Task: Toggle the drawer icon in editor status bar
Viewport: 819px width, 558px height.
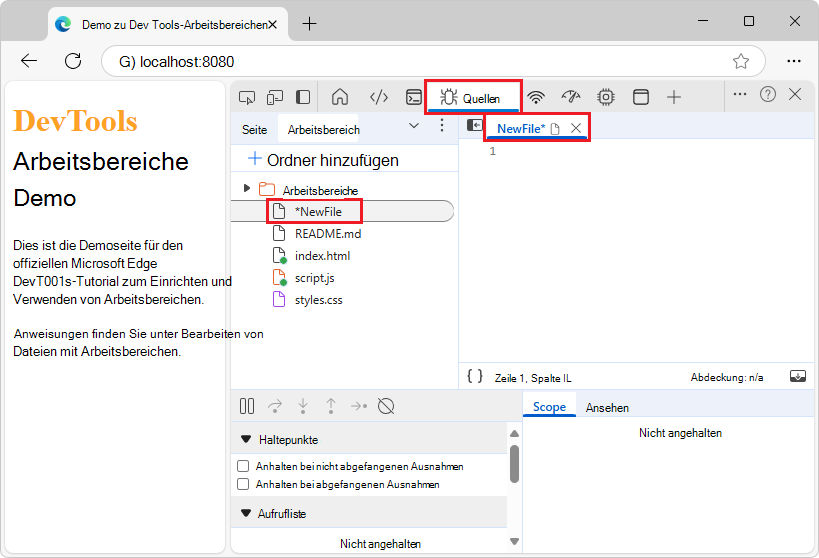Action: coord(798,376)
